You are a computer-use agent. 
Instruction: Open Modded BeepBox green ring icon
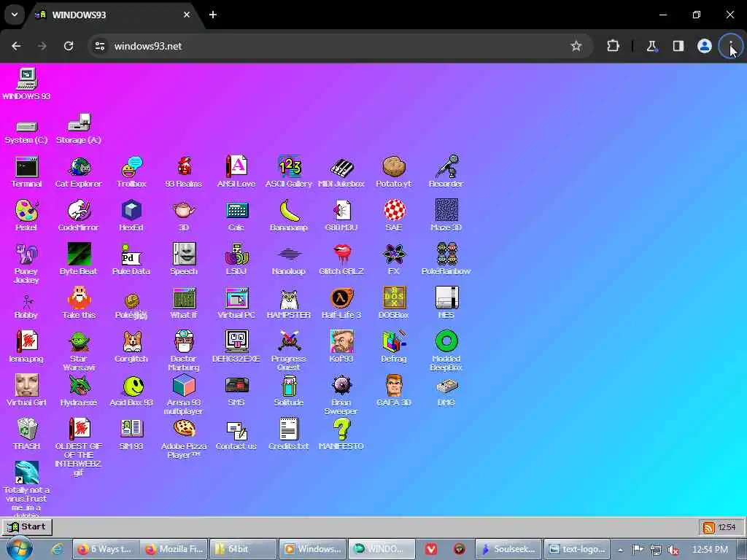(446, 341)
